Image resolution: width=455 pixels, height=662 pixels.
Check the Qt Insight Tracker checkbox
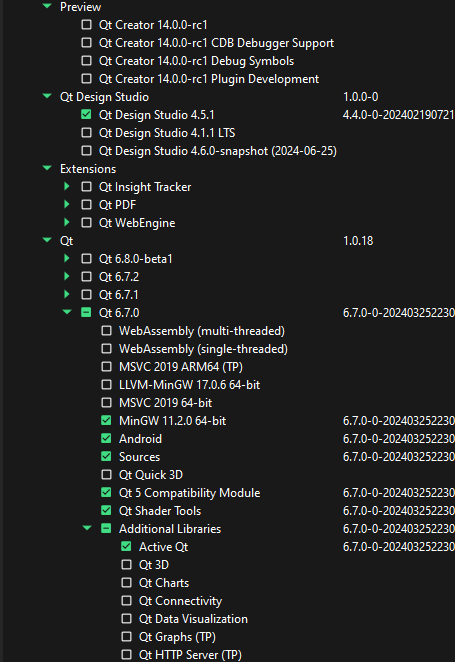coord(86,187)
